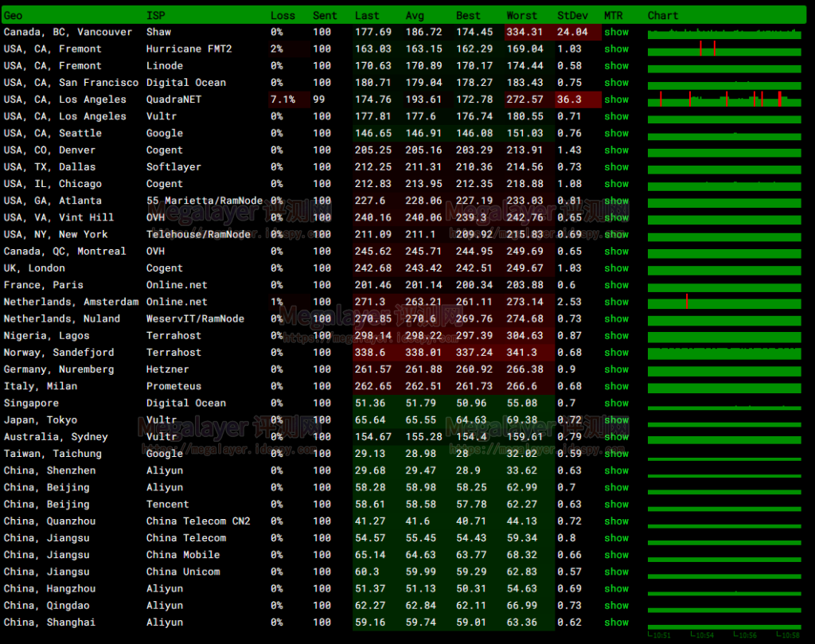
Task: Click show for Denver Cogent
Action: pos(617,150)
